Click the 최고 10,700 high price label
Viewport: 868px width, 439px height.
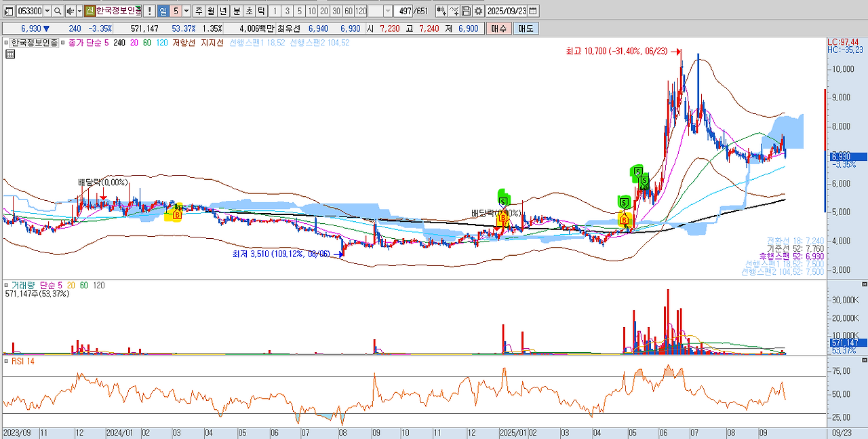(616, 51)
